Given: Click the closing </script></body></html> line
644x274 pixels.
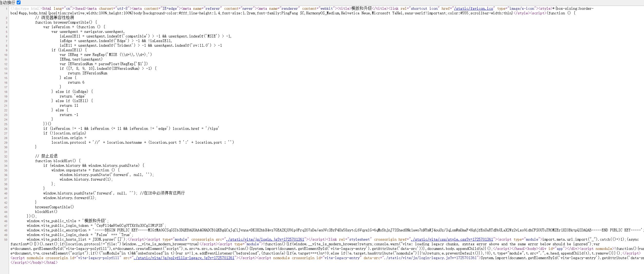Looking at the screenshot, I should [34, 262].
